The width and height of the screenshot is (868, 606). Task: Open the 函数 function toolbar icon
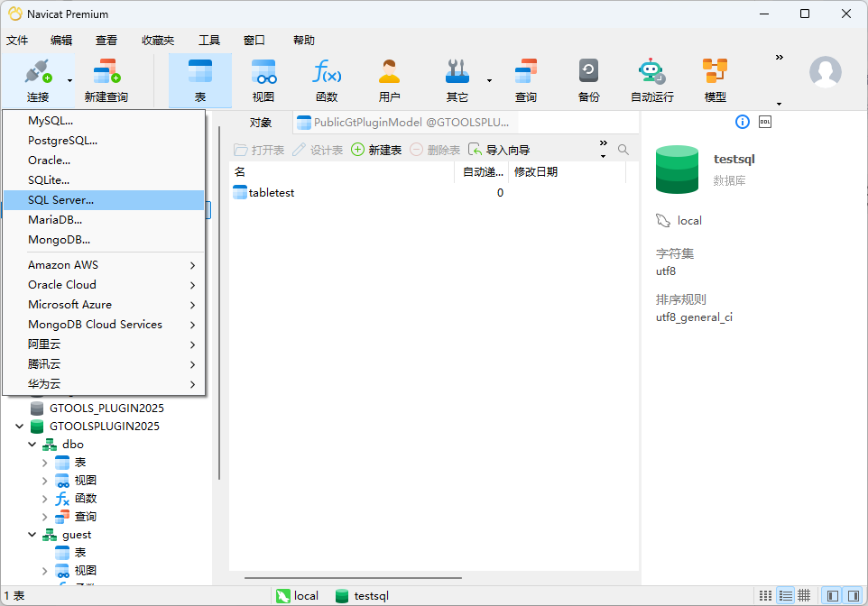coord(327,81)
